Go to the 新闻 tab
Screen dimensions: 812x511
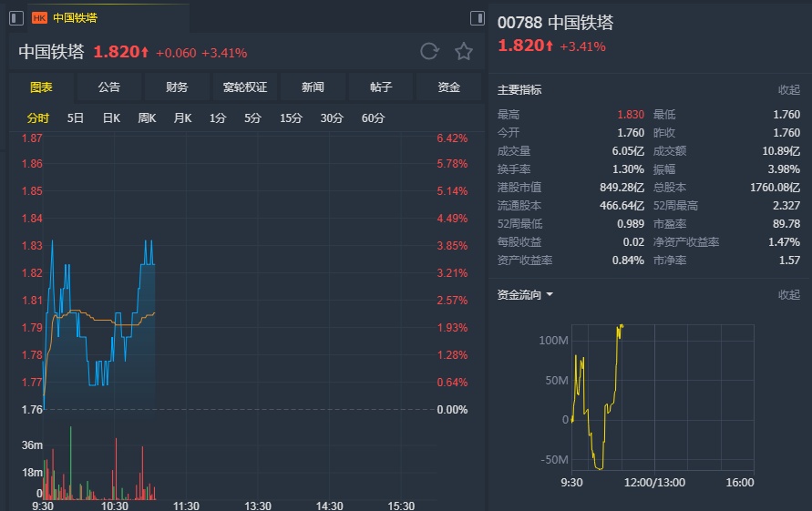(x=313, y=87)
